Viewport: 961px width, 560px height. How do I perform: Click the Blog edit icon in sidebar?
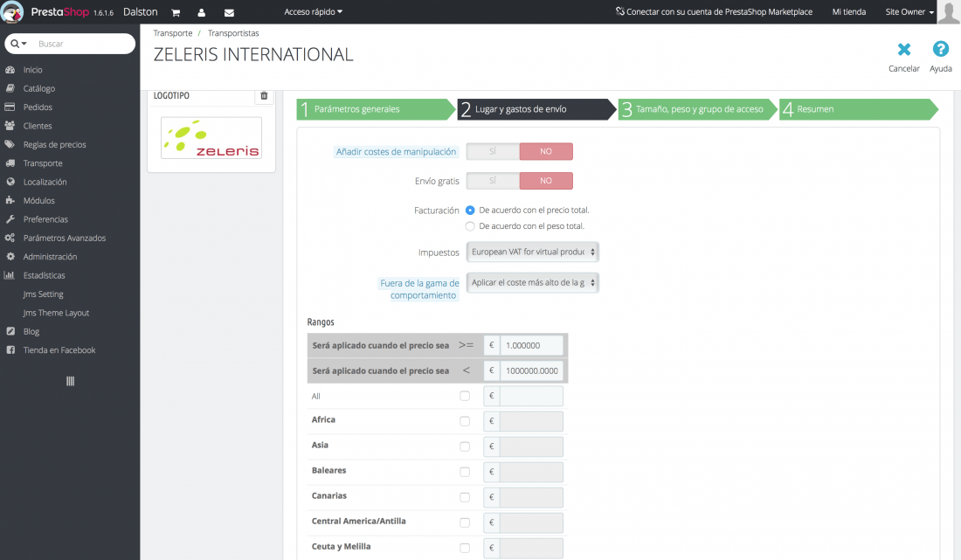point(10,331)
